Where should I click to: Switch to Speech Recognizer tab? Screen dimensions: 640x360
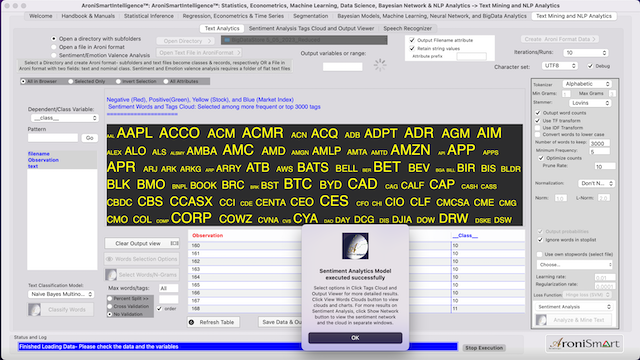point(407,29)
